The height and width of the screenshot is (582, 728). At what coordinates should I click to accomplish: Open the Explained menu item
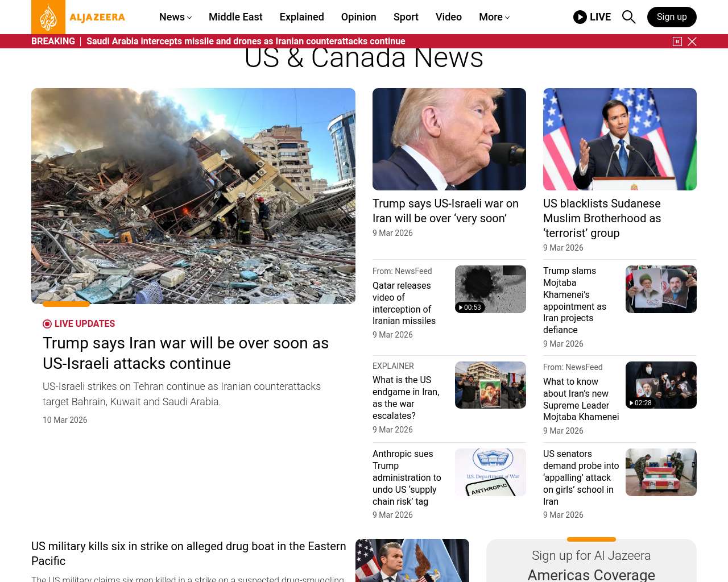302,17
